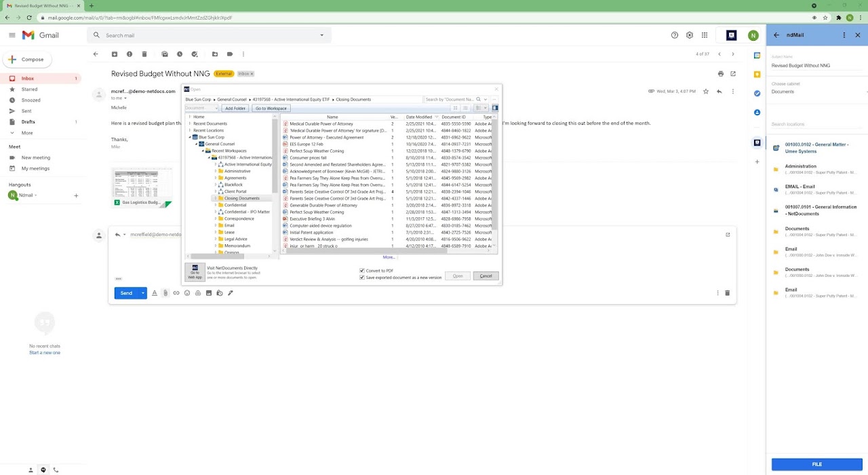The image size is (868, 475).
Task: Reply using arrow beside the star
Action: (719, 91)
